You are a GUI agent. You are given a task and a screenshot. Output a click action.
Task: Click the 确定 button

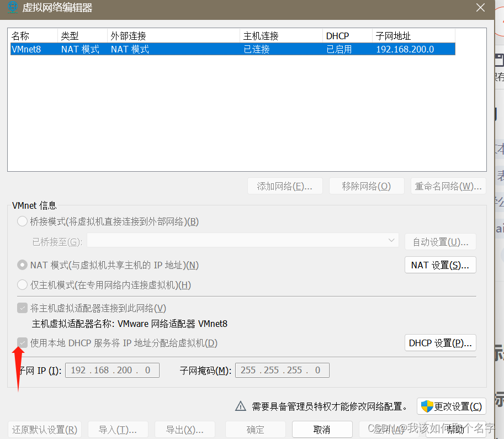point(256,430)
